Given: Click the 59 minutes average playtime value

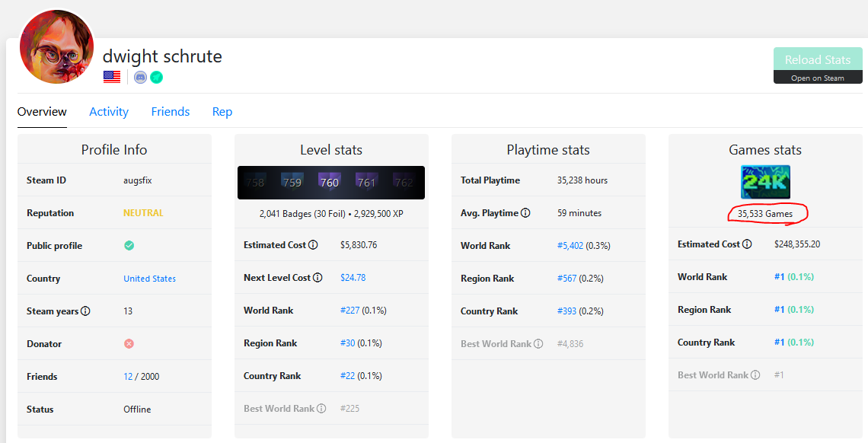Looking at the screenshot, I should coord(579,213).
